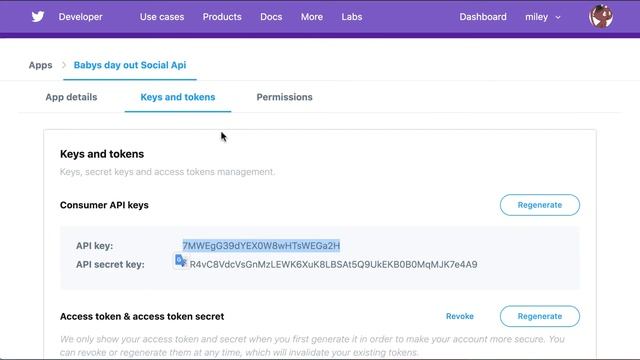Switch to the Permissions tab
The height and width of the screenshot is (360, 640).
click(x=284, y=97)
